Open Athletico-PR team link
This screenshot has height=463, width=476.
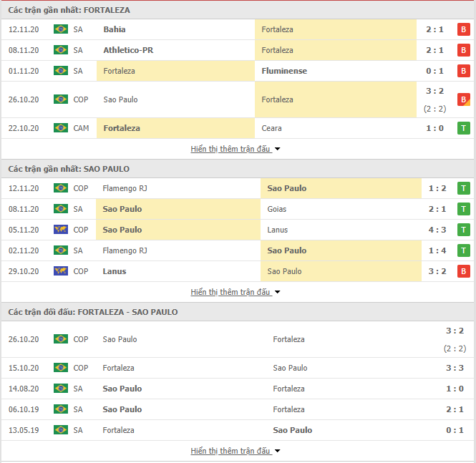click(128, 50)
